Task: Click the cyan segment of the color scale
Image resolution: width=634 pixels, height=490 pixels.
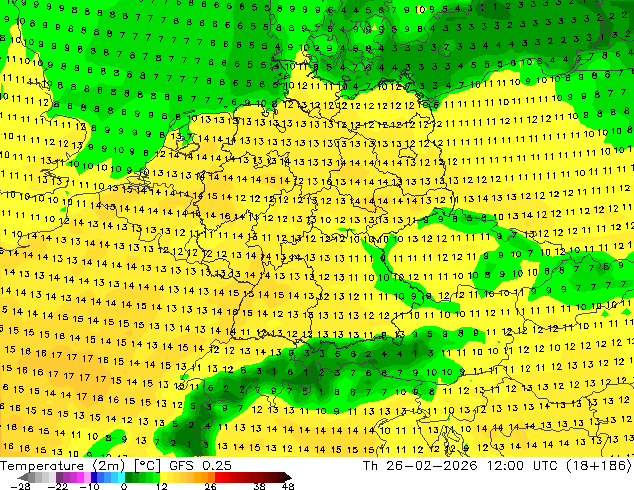Action: 121,477
